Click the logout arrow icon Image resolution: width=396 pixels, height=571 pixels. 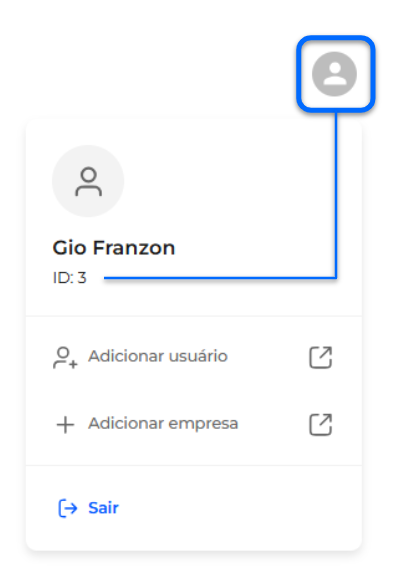[68, 508]
